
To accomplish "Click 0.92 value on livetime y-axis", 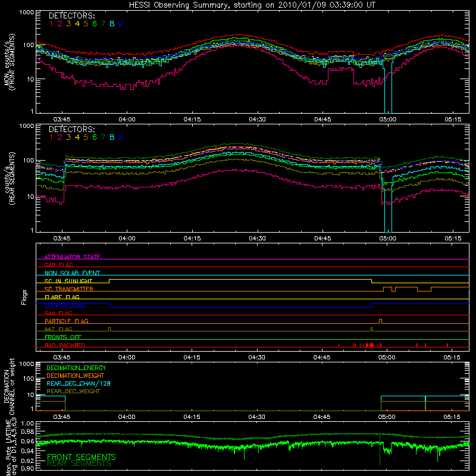I will [x=27, y=461].
